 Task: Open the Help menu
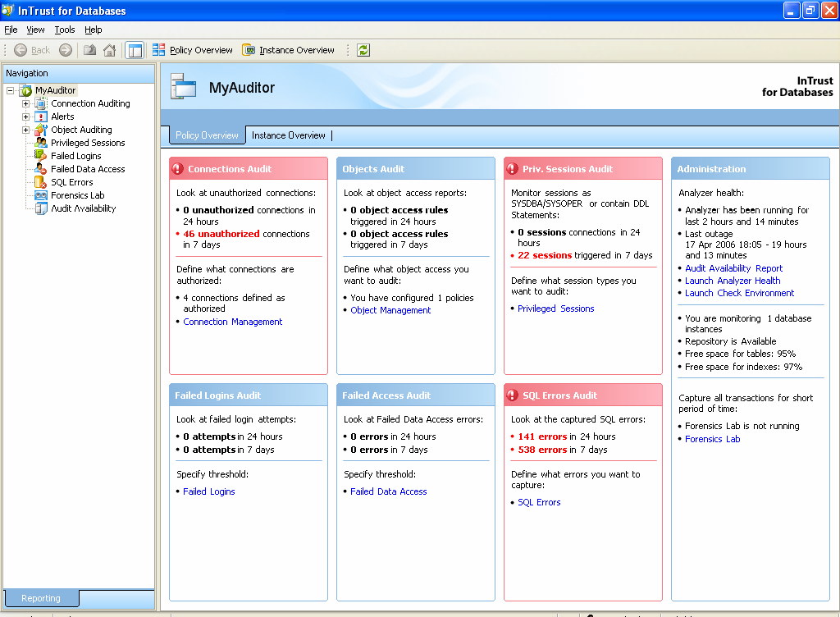[x=94, y=30]
